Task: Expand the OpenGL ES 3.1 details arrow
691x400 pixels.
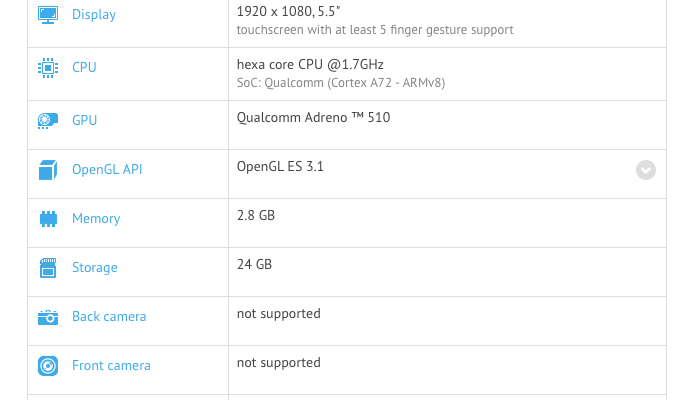Action: click(646, 170)
